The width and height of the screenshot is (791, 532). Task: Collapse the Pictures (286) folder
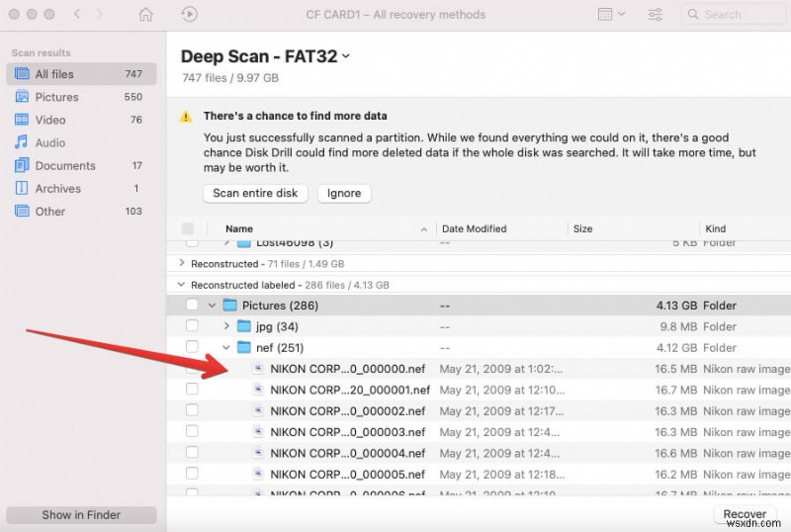coord(212,306)
